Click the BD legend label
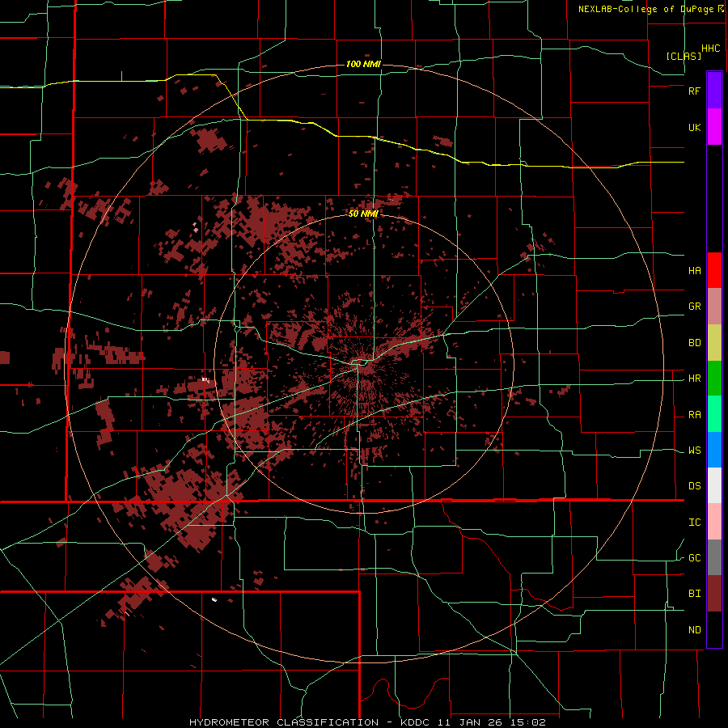Image resolution: width=728 pixels, height=728 pixels. 694,343
